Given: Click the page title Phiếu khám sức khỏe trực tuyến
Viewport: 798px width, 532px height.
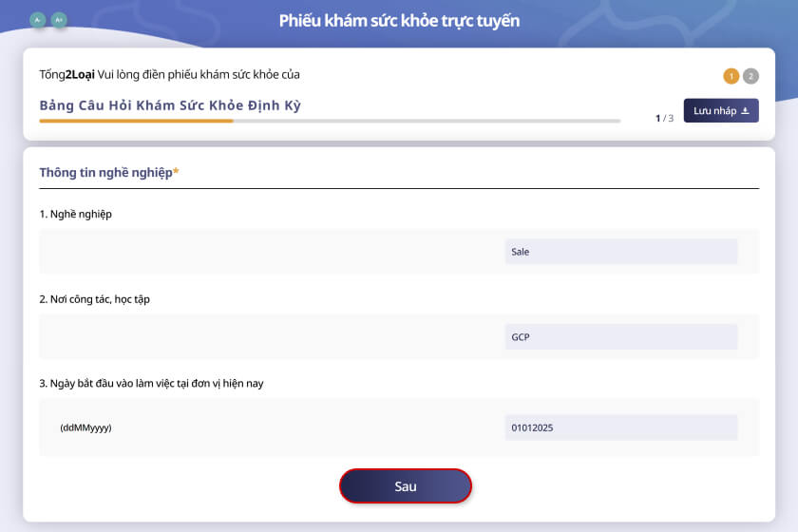Looking at the screenshot, I should 399,21.
